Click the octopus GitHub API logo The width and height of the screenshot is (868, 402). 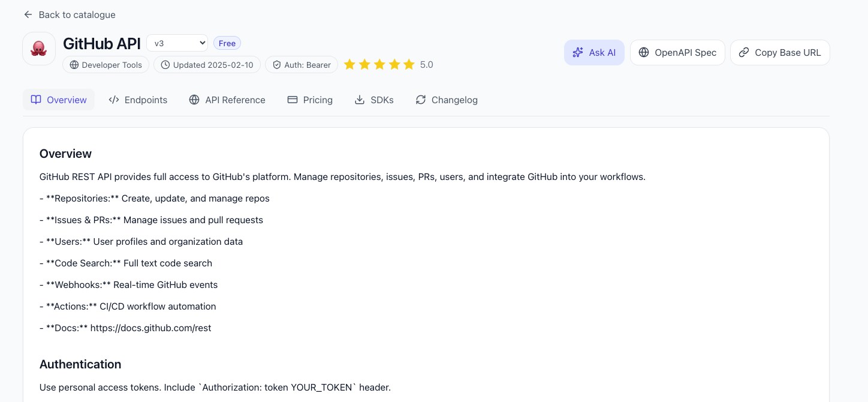pos(38,48)
